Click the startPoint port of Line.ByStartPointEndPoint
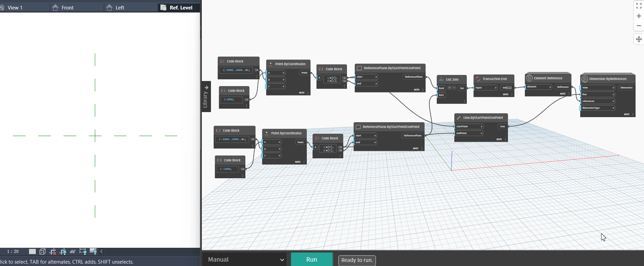This screenshot has height=266, width=644. tap(469, 126)
